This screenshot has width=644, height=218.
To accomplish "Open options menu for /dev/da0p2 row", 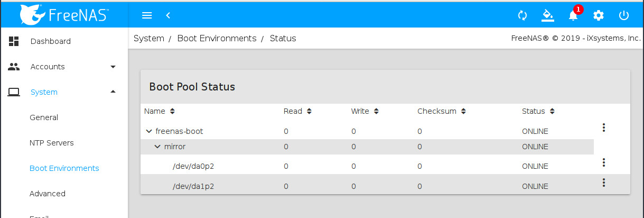I will tap(603, 162).
